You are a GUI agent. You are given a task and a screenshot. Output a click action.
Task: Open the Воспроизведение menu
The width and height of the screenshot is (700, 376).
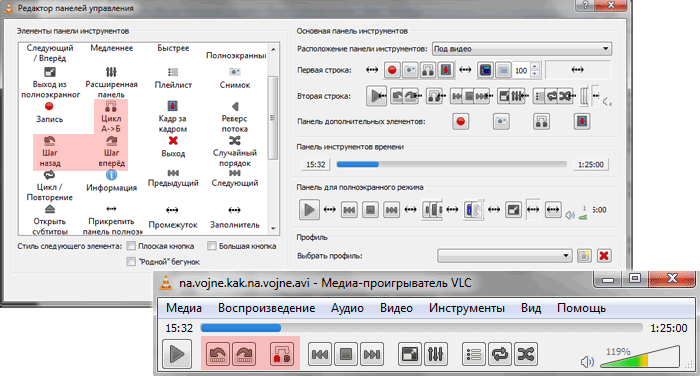[267, 308]
